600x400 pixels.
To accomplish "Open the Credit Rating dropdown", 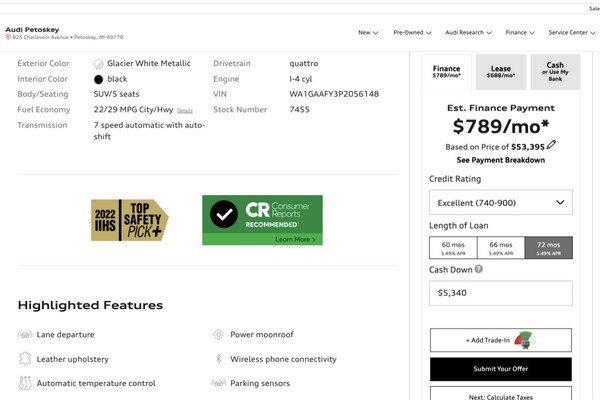I will point(501,203).
